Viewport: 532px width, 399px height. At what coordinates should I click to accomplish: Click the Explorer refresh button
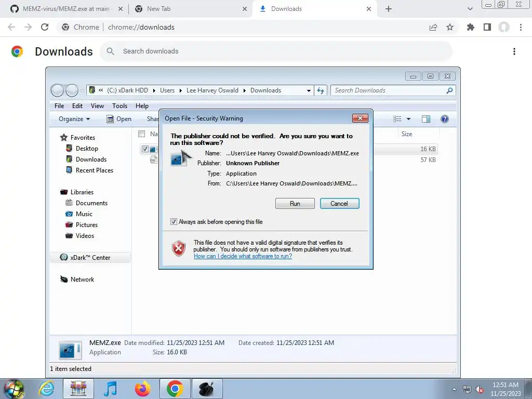[320, 90]
